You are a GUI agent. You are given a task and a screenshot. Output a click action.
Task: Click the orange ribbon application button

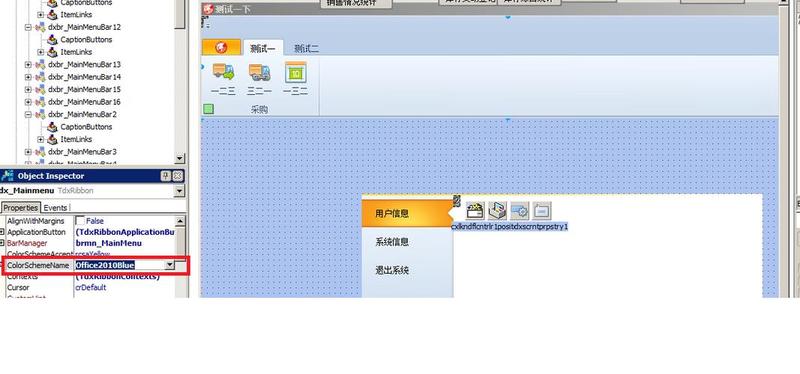(221, 47)
